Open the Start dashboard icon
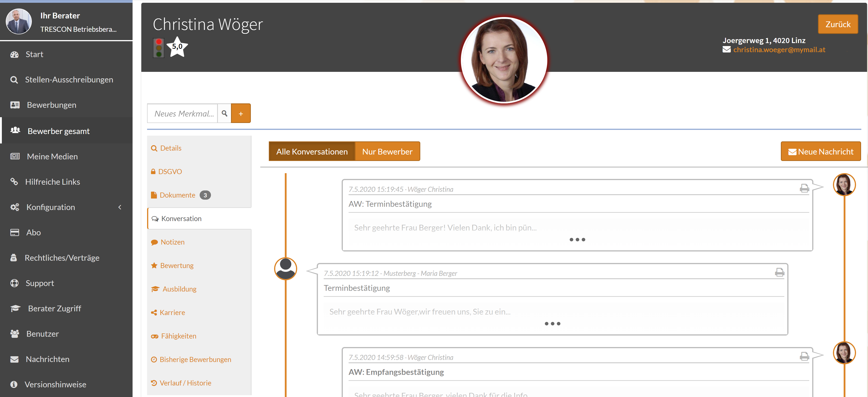 click(15, 55)
